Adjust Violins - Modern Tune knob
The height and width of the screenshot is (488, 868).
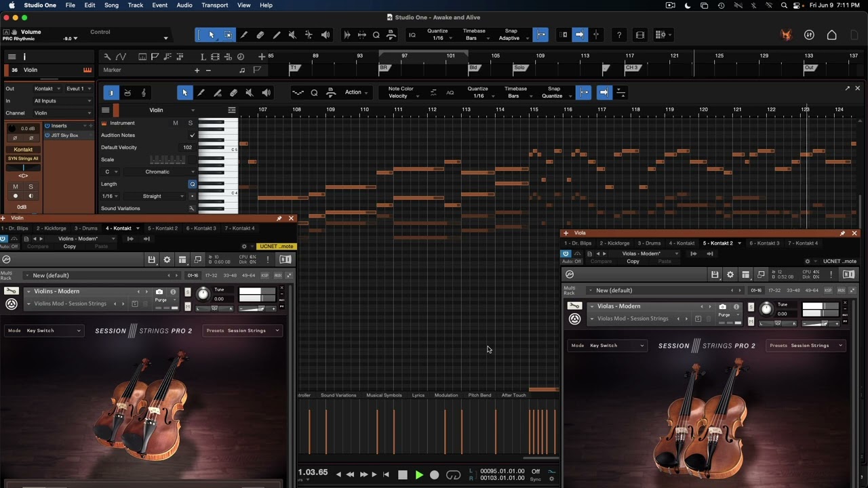(x=203, y=294)
